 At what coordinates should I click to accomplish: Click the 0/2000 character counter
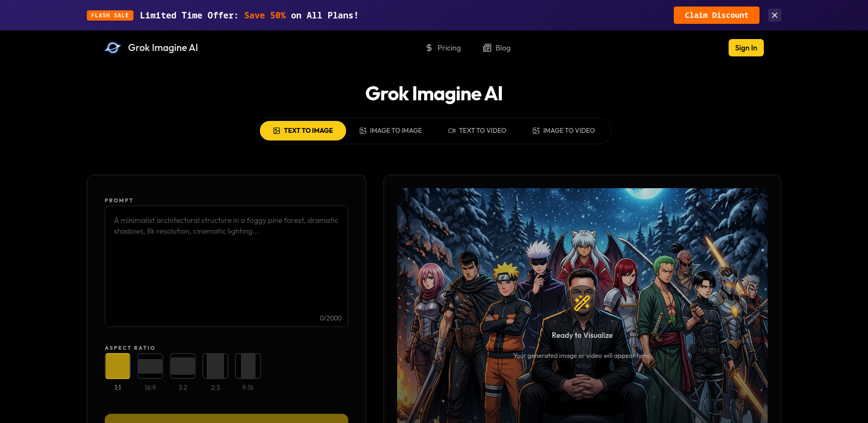click(330, 318)
